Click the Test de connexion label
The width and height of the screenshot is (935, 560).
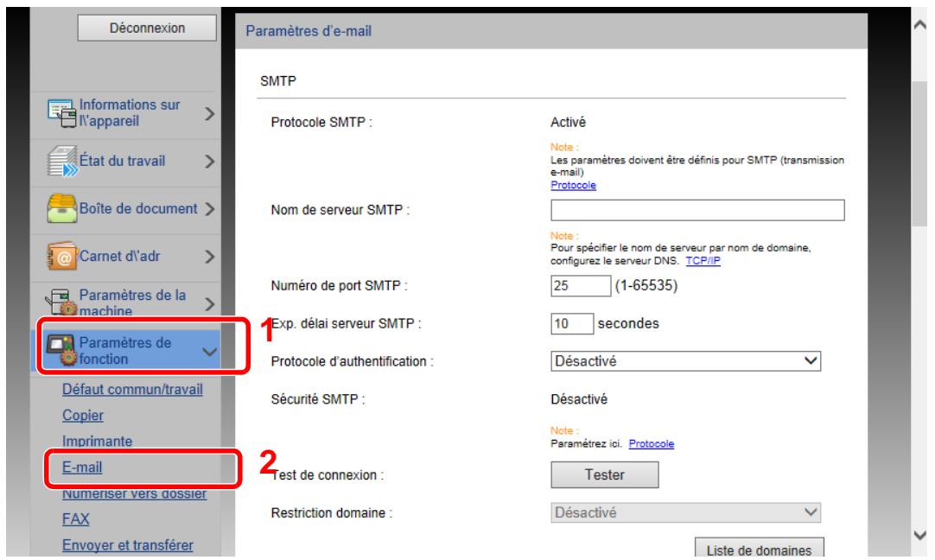pyautogui.click(x=328, y=475)
